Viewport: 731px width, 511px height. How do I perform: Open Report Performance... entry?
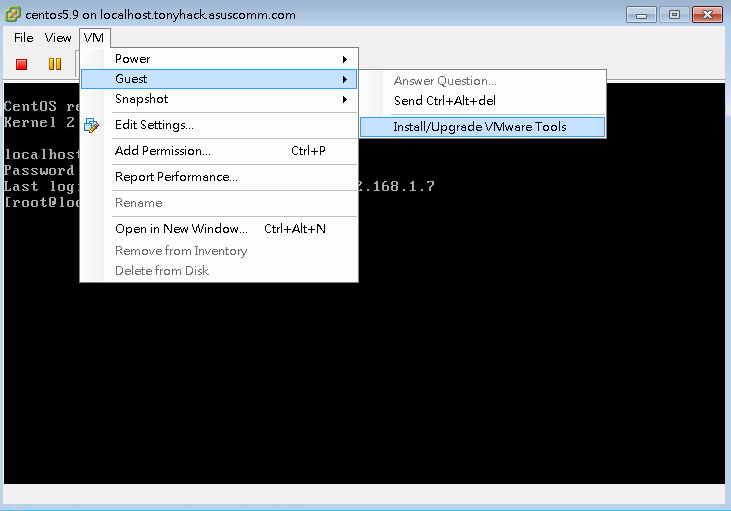click(219, 177)
